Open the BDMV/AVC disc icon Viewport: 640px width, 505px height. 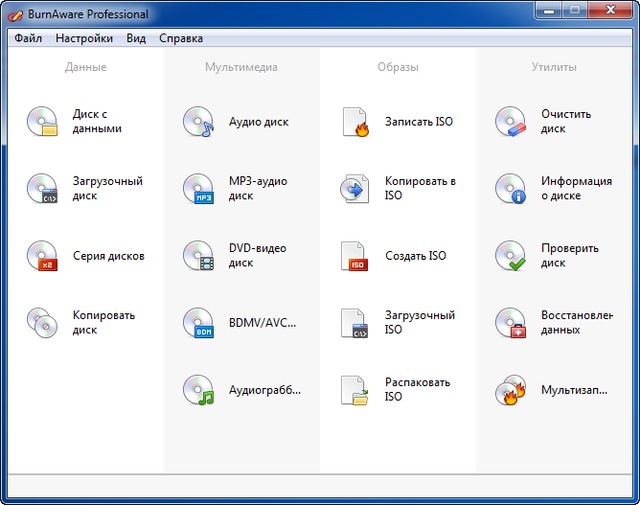point(198,322)
